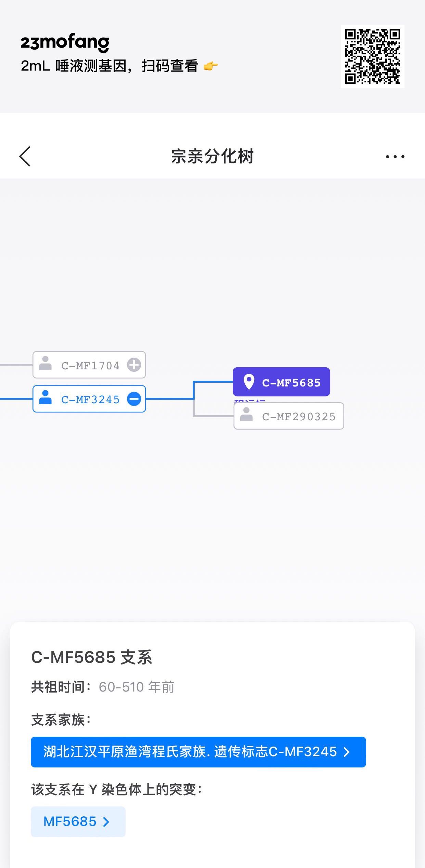
Task: Open 湖北江汉平原渔湾程氏家族 family button
Action: pyautogui.click(x=190, y=752)
